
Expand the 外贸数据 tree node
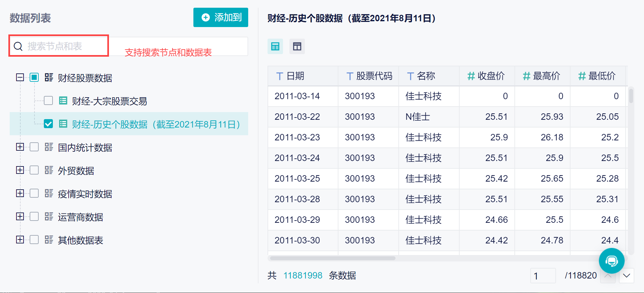click(20, 170)
